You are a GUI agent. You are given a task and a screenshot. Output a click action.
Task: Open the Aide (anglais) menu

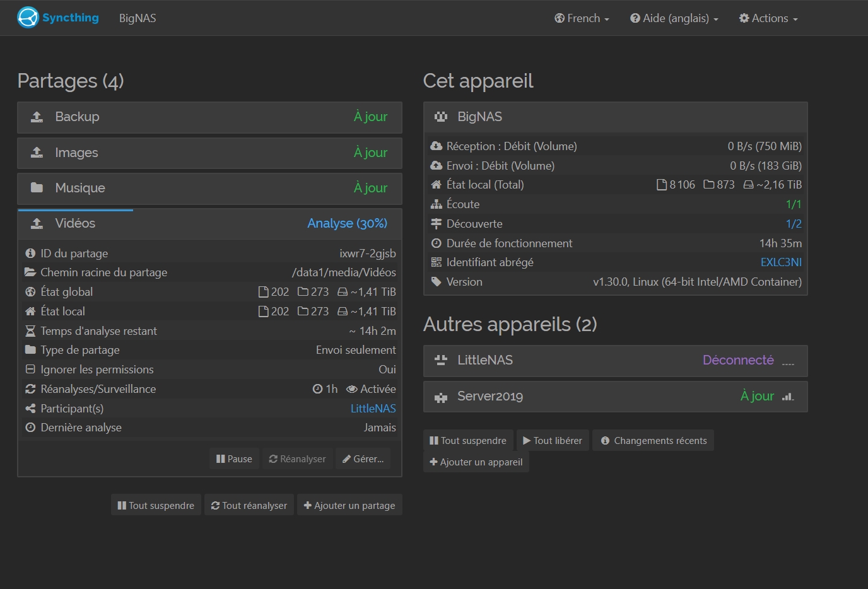[x=674, y=18]
